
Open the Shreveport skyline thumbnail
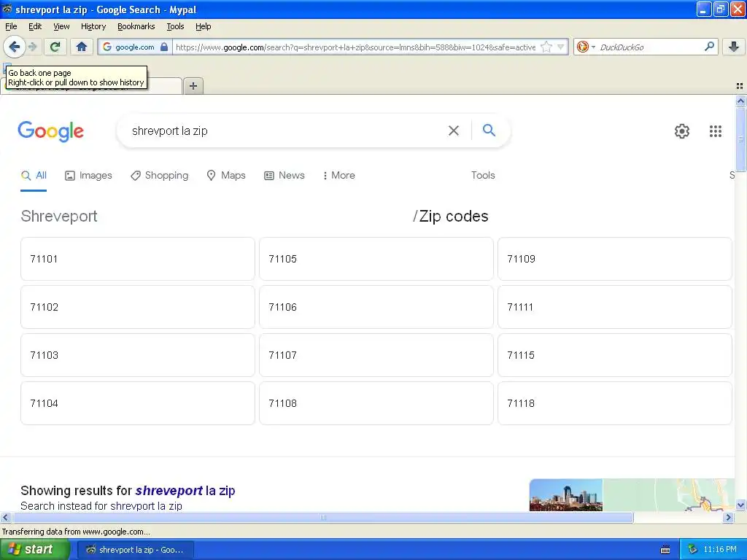point(566,495)
